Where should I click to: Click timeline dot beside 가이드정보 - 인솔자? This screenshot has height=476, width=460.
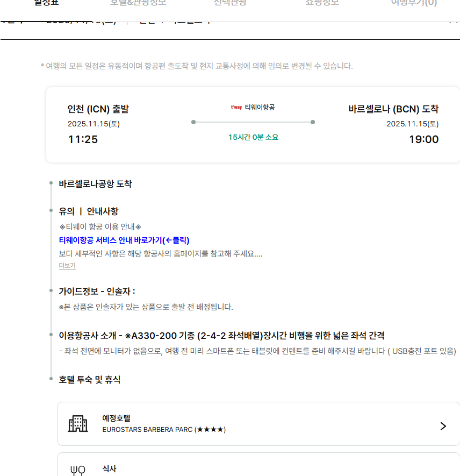coord(51,292)
